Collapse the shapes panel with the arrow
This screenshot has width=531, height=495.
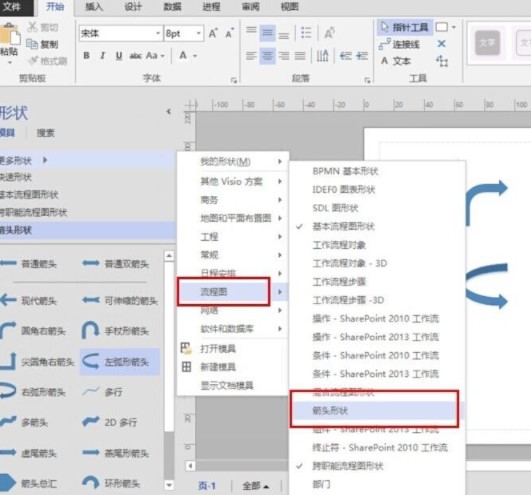pyautogui.click(x=169, y=111)
